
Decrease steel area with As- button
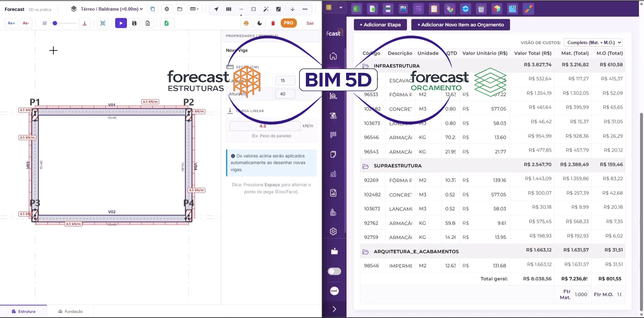[26, 23]
